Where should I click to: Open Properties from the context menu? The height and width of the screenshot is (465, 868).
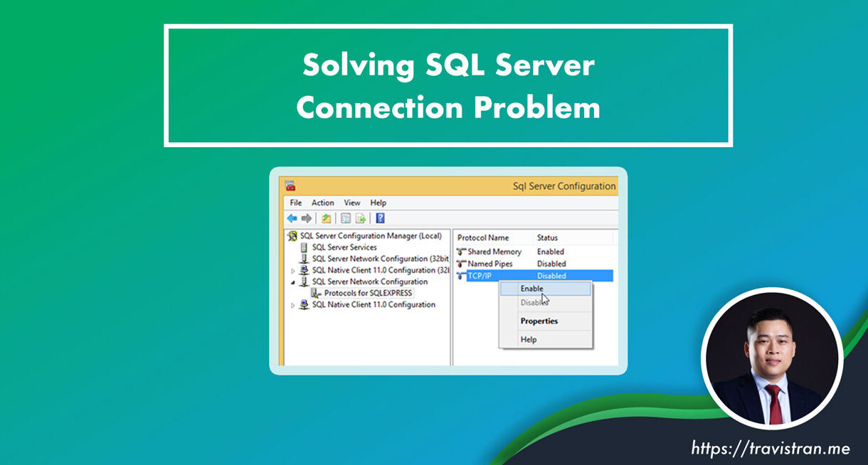539,321
